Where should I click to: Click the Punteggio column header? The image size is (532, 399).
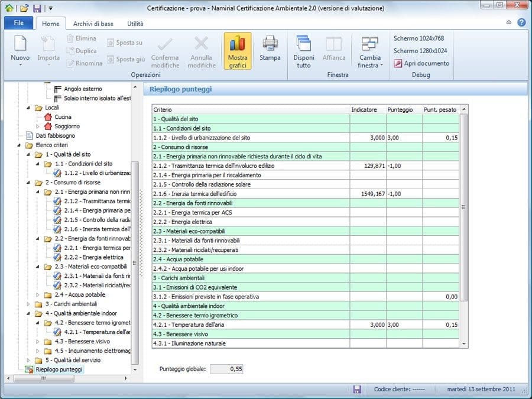404,109
